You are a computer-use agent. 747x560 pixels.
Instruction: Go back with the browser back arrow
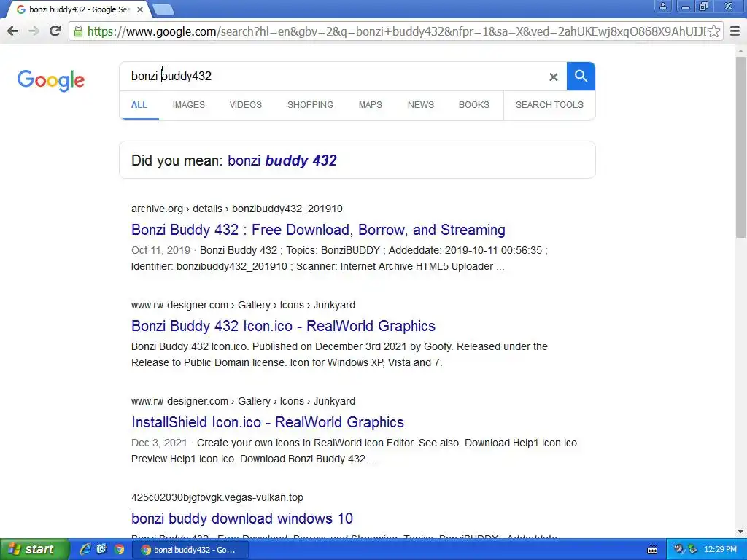[13, 31]
